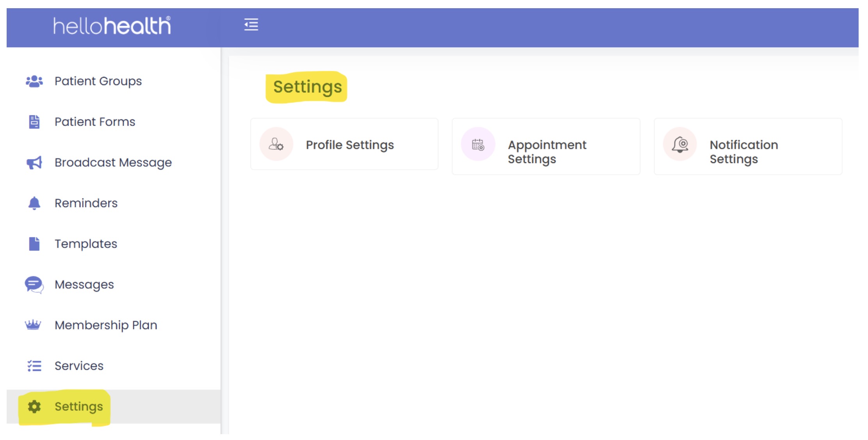Click the Patient Forms document icon
This screenshot has height=440, width=868.
point(34,122)
